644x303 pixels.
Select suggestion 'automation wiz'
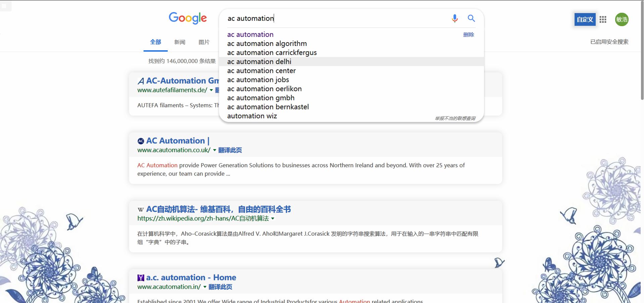[351, 116]
